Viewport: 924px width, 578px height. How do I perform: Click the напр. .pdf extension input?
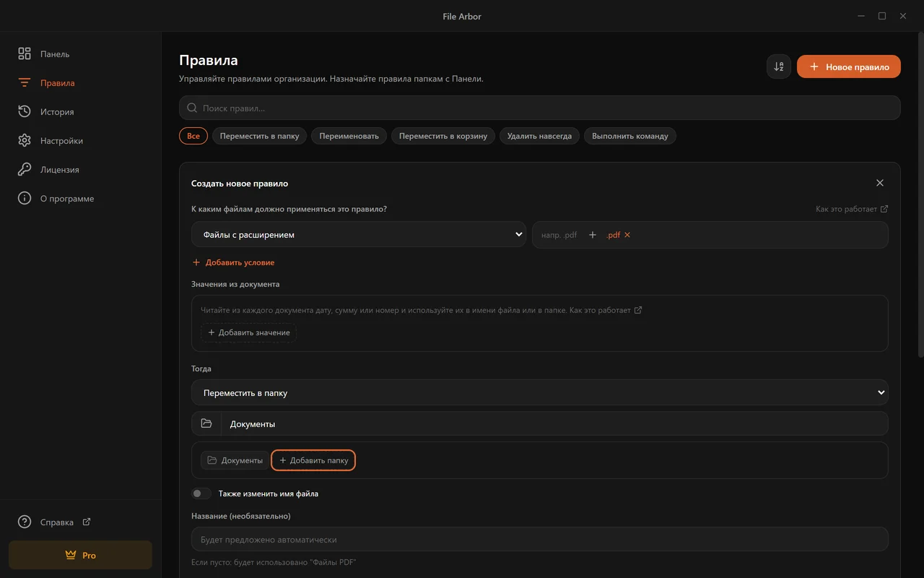[x=559, y=235]
